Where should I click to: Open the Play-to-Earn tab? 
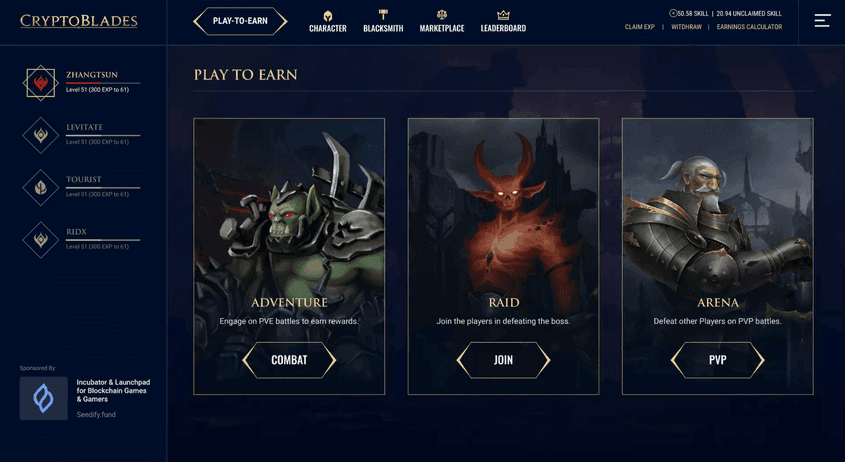(240, 21)
